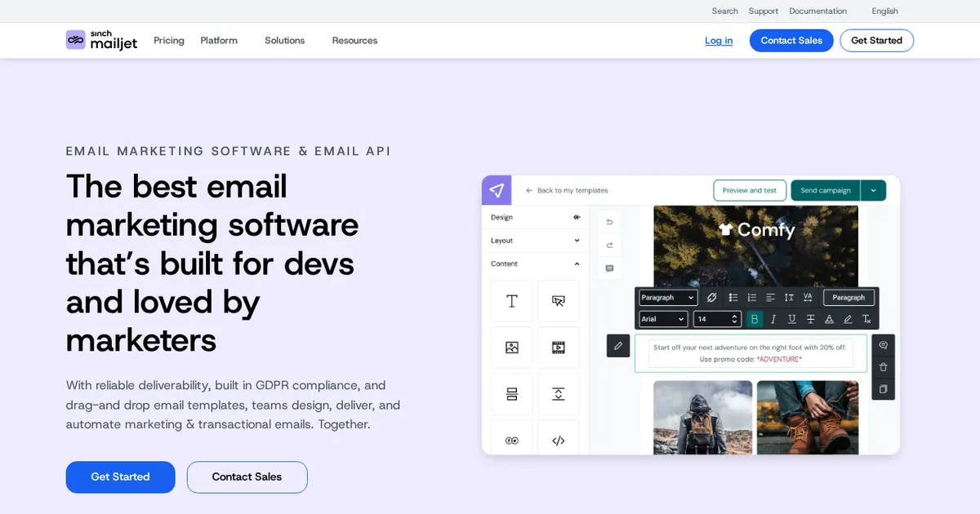Click the blue Get Started hero button
This screenshot has height=514, width=980.
click(120, 477)
